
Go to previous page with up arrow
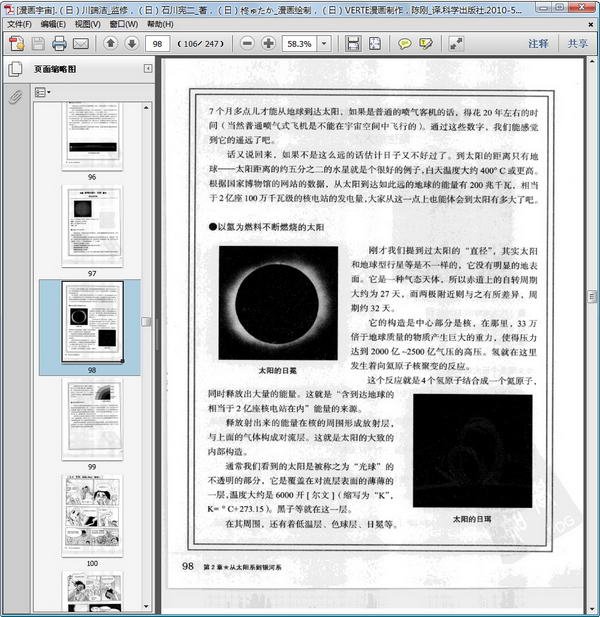(x=111, y=43)
